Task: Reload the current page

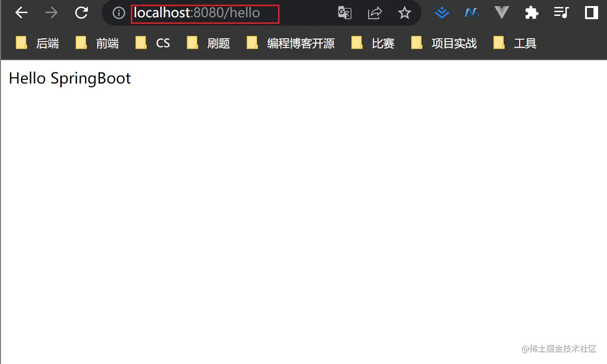Action: [x=82, y=13]
